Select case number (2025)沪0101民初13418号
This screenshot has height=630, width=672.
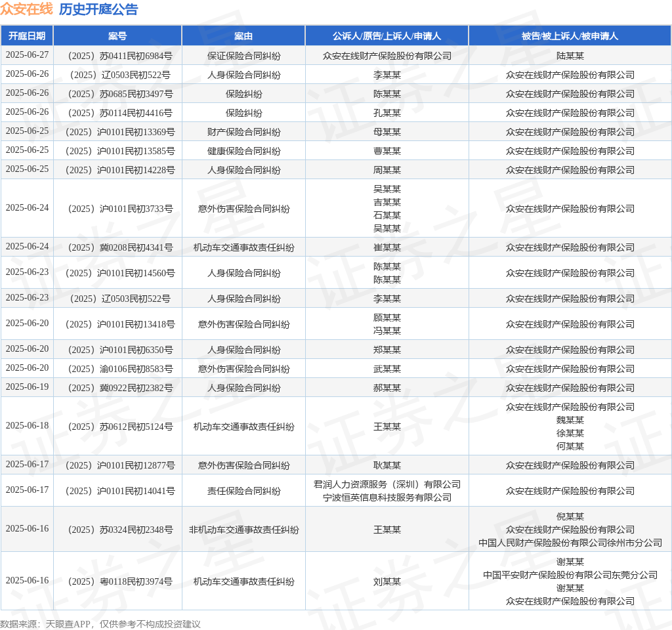[x=117, y=324]
